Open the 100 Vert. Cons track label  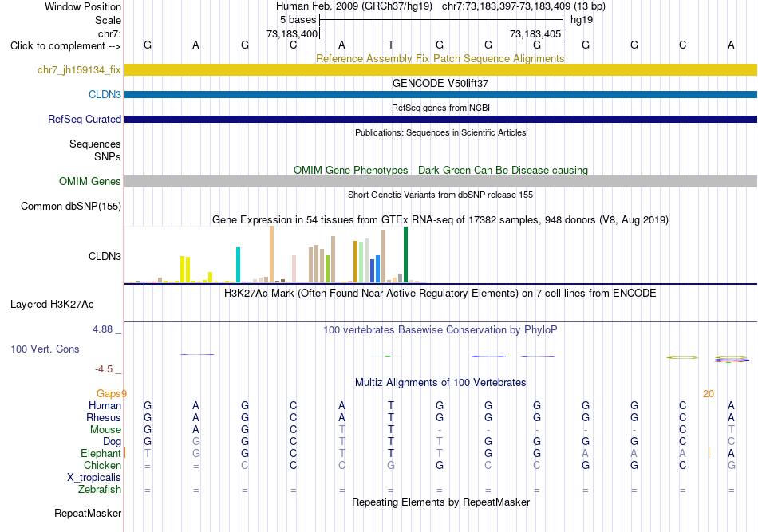(45, 349)
